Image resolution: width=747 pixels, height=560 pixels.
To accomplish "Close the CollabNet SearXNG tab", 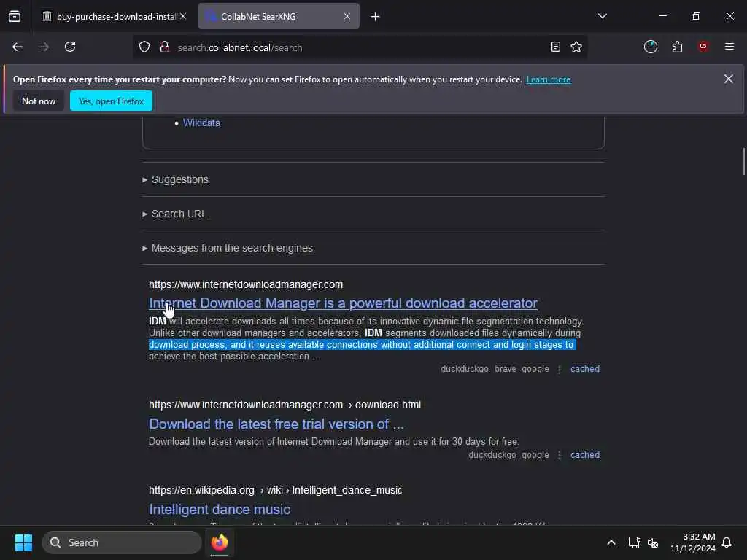I will click(x=347, y=16).
